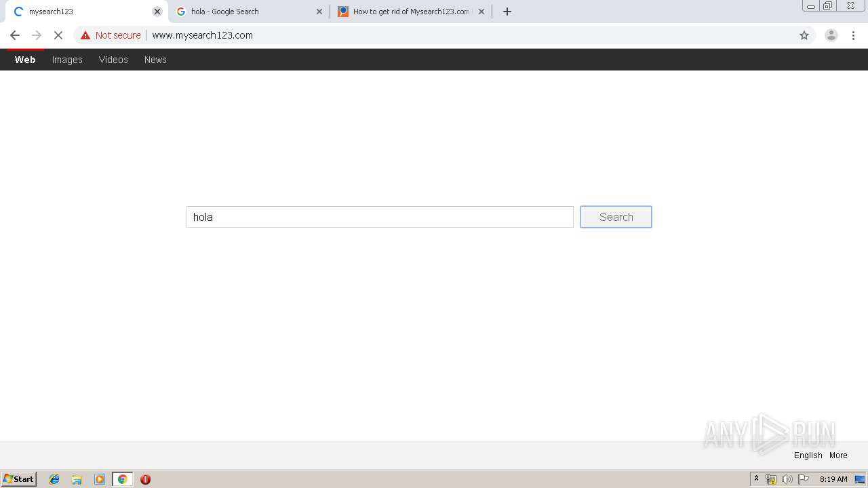This screenshot has height=488, width=868.
Task: Click the clock showing 8:19 AM
Action: point(833,479)
